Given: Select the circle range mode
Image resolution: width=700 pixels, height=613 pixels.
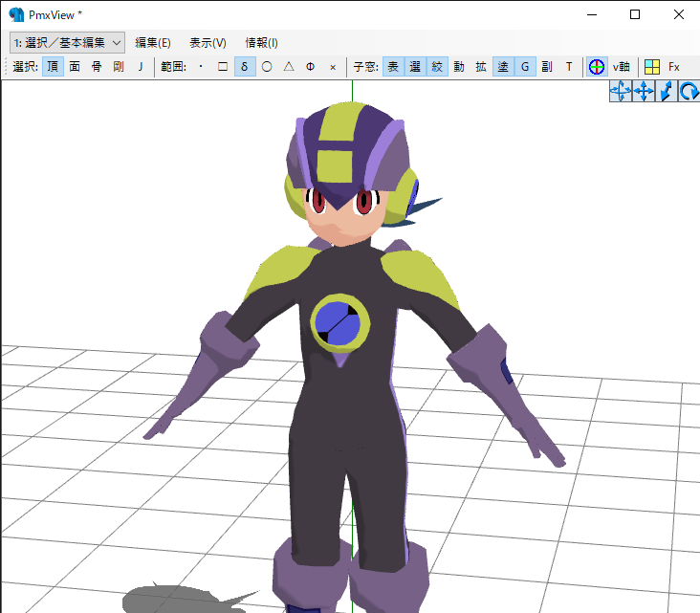Looking at the screenshot, I should (x=267, y=67).
